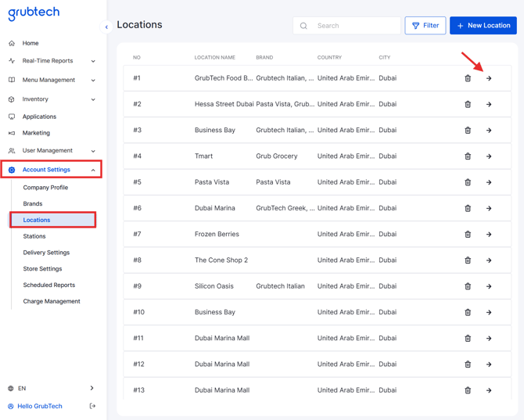
Task: Click the CITY column header
Action: [384, 57]
